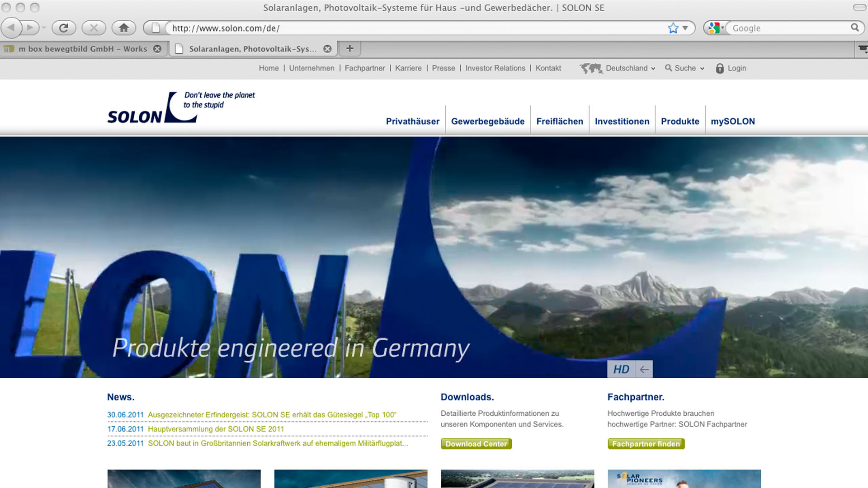868x488 pixels.
Task: Open the Presse link
Action: click(443, 68)
